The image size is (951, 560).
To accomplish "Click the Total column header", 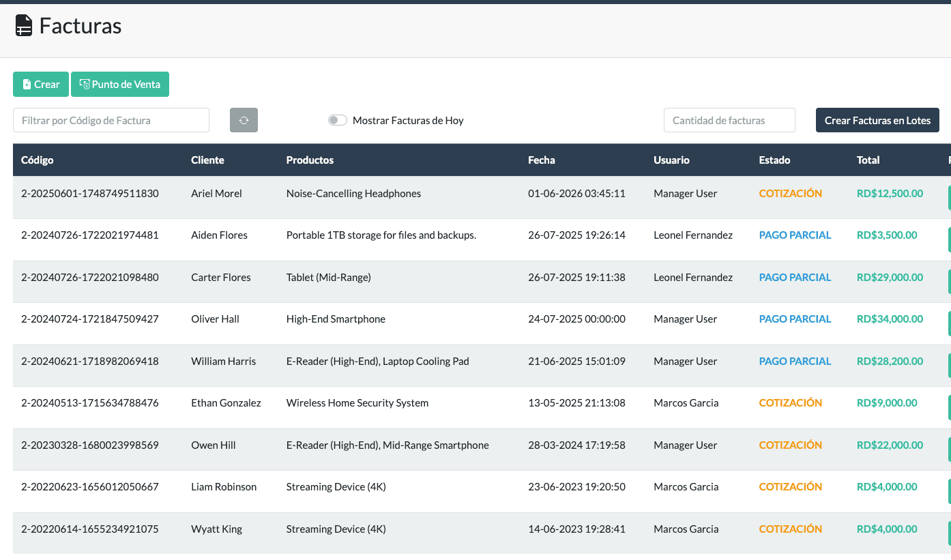I will 868,160.
